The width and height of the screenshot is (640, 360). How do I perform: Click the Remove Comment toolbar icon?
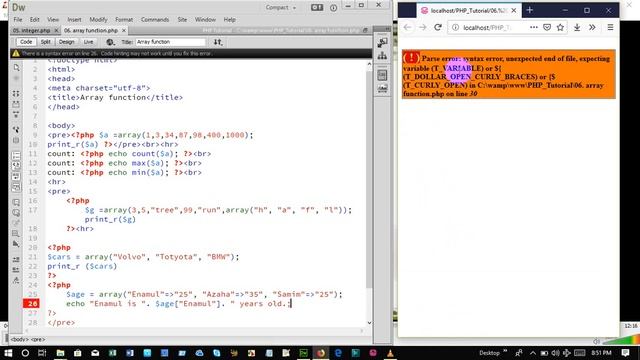(x=16, y=213)
